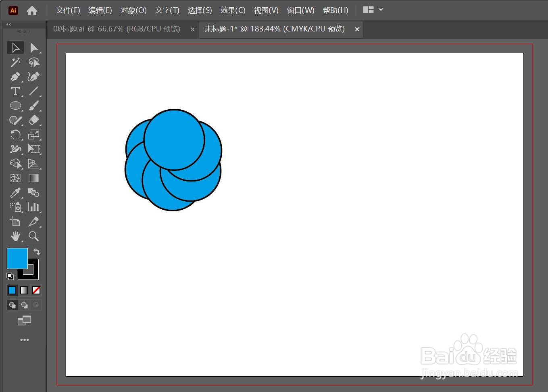Viewport: 548px width, 392px height.
Task: Select the Paintbrush tool
Action: [x=34, y=106]
